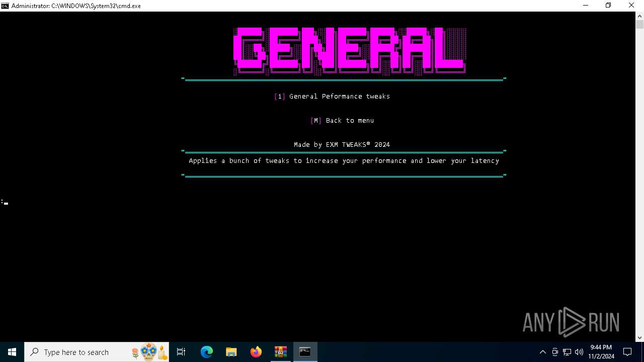Open the Windows Start menu
This screenshot has height=362, width=644.
[12, 352]
